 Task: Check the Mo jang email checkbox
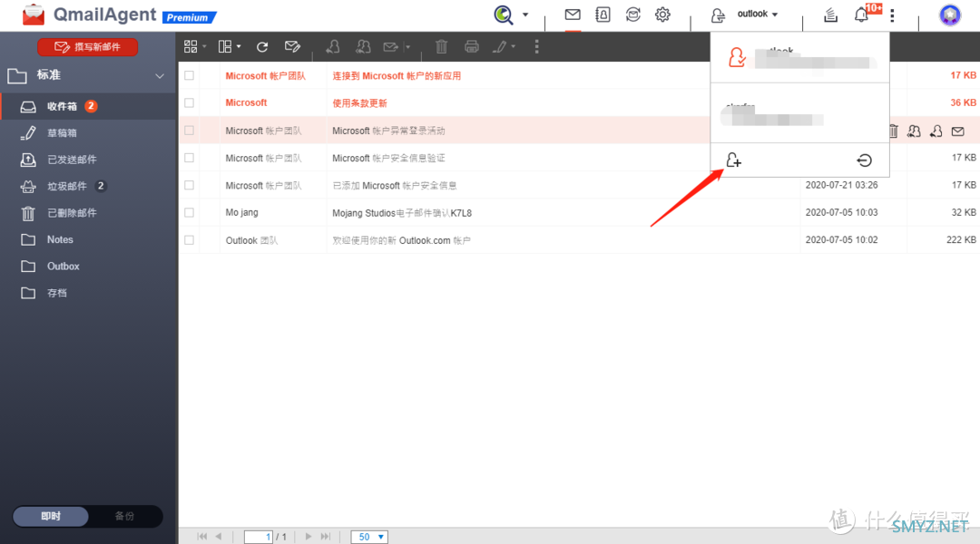[190, 213]
